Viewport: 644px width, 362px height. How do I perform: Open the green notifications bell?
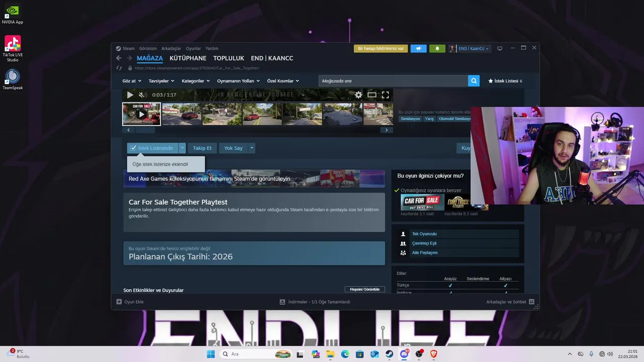point(437,48)
